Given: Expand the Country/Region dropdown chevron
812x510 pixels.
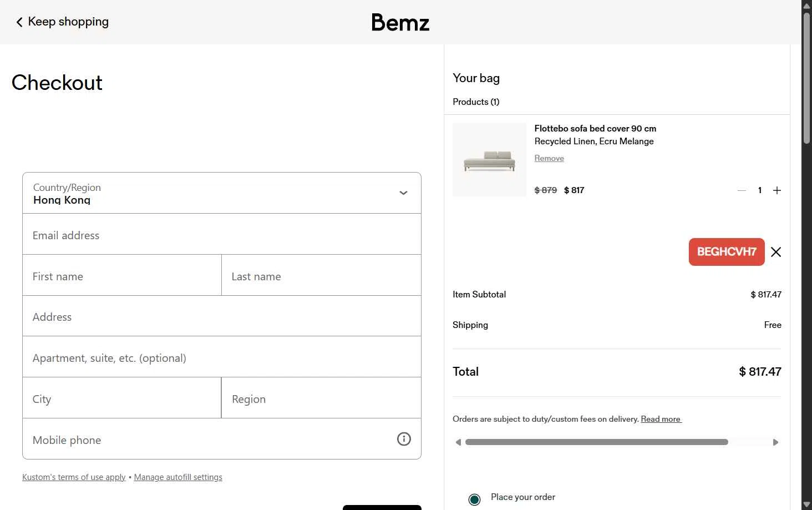Looking at the screenshot, I should (x=404, y=193).
